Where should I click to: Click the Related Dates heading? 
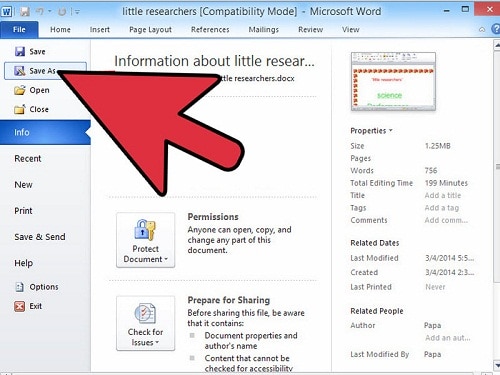[375, 243]
